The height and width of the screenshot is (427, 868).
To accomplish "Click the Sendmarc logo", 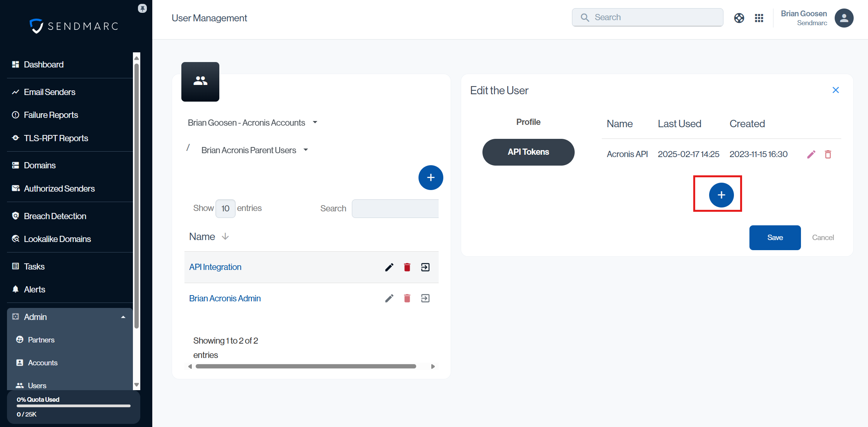I will coord(74,26).
